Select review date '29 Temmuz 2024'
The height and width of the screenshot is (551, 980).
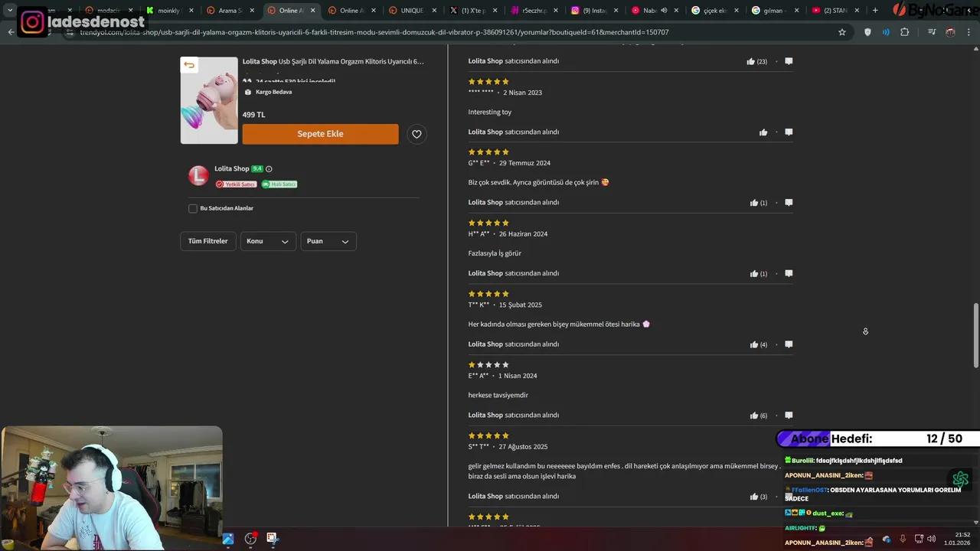click(x=524, y=163)
